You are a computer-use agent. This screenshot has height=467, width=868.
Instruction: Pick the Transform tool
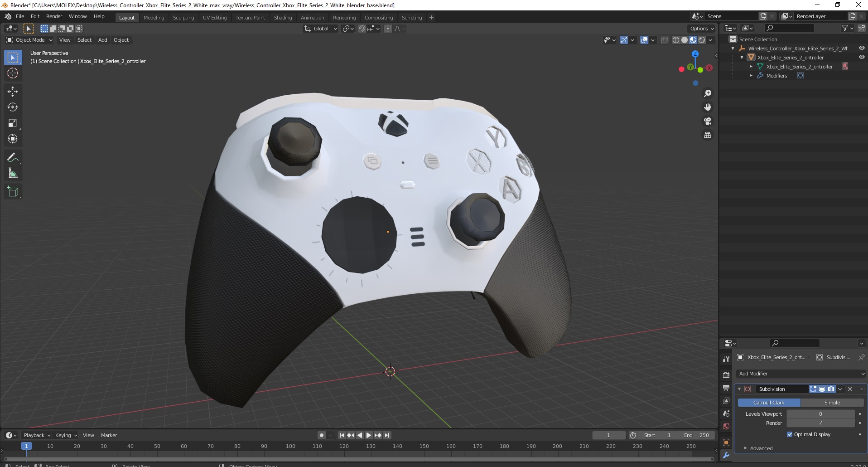click(13, 139)
